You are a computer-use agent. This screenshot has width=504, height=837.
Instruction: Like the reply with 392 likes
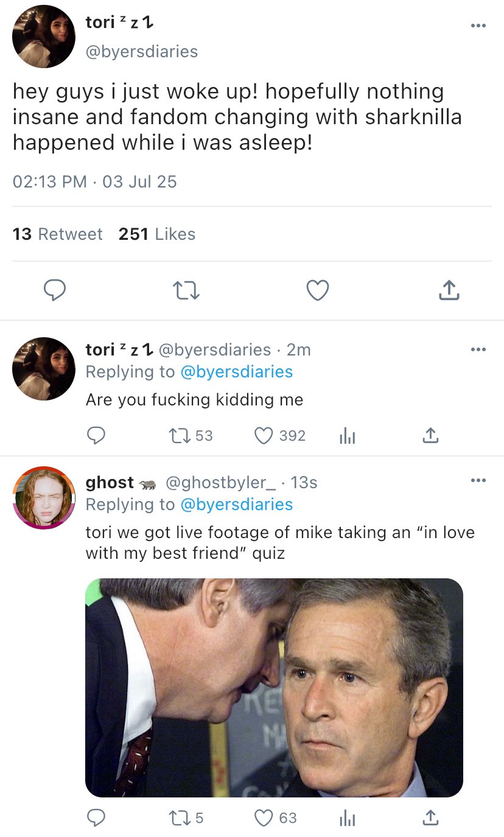pos(264,435)
